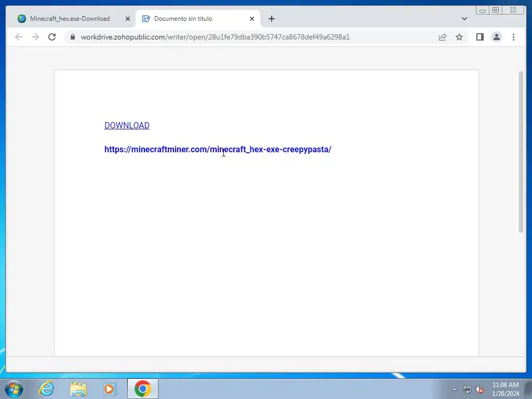
Task: Go back to previous page
Action: point(19,37)
